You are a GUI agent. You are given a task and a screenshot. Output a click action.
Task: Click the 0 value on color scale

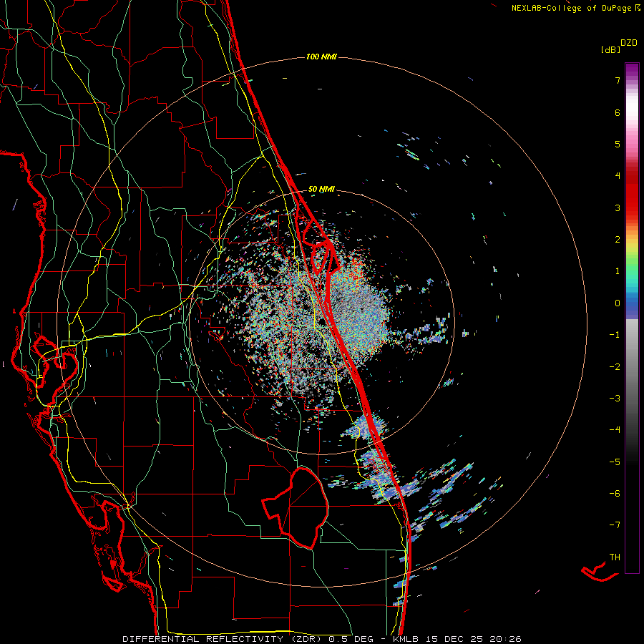[x=618, y=303]
